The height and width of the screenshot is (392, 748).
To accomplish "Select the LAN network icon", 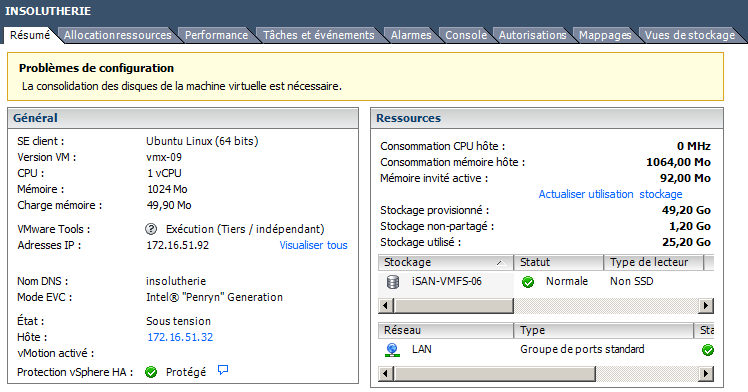I will [392, 350].
